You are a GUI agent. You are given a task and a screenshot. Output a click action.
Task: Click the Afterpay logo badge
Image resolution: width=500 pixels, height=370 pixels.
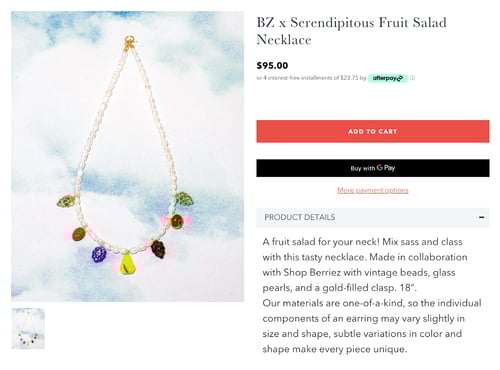[x=388, y=78]
